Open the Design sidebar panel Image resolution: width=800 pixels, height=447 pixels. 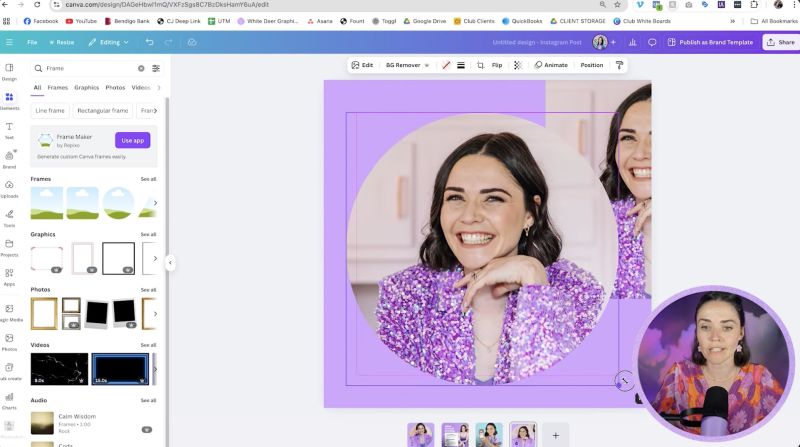pyautogui.click(x=9, y=72)
